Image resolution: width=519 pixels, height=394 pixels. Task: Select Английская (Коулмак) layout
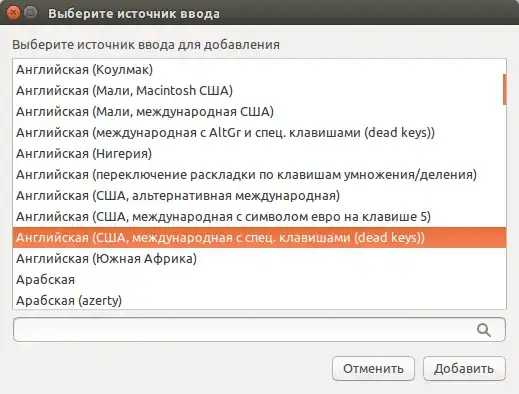pos(259,70)
